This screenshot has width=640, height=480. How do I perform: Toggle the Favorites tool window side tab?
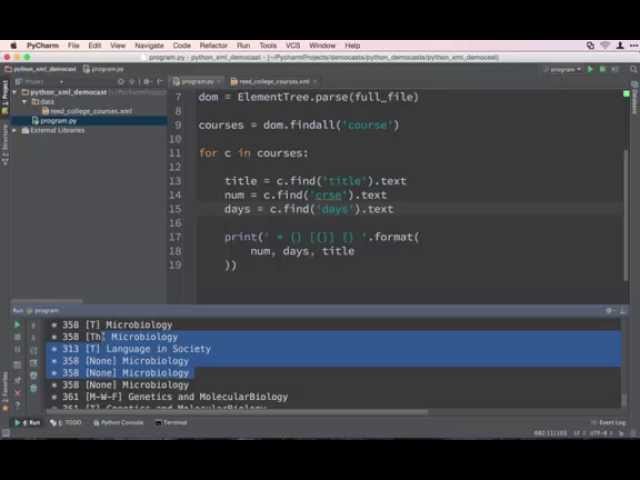click(5, 392)
